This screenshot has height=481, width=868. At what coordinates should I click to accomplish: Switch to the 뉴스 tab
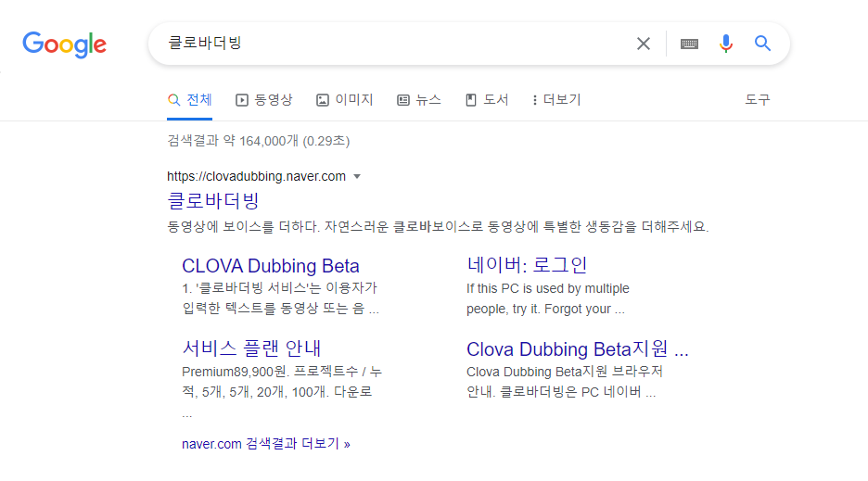pyautogui.click(x=419, y=100)
